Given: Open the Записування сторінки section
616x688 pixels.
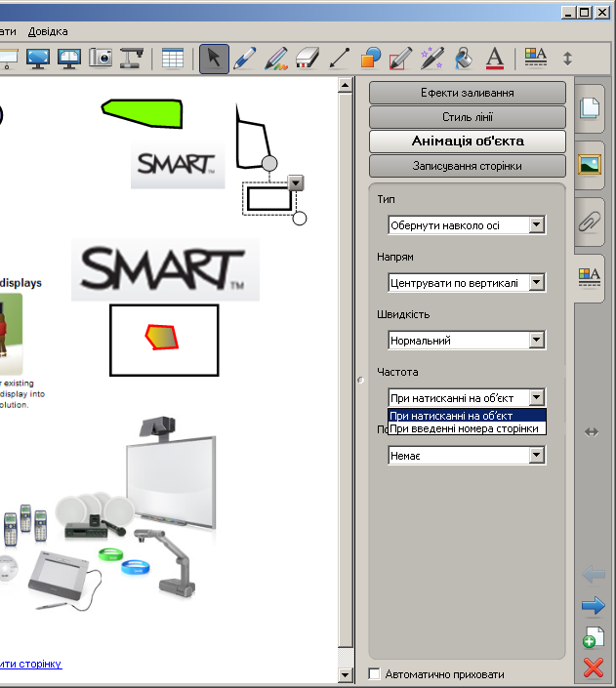Looking at the screenshot, I should click(x=468, y=166).
